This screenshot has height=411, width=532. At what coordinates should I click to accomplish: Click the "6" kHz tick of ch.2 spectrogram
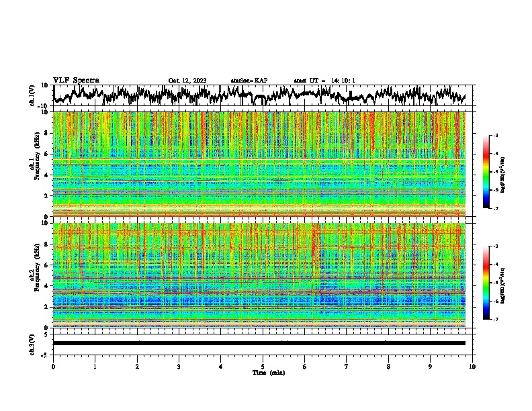46,265
